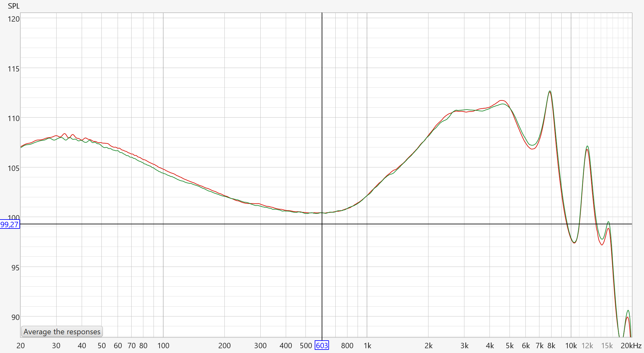
Task: Click the 40 frequency axis label
Action: 82,346
